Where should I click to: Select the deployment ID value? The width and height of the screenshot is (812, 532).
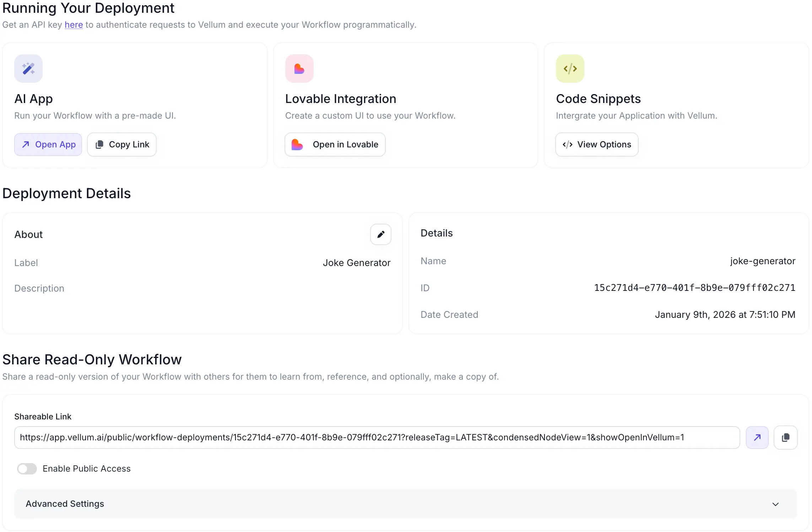(694, 288)
